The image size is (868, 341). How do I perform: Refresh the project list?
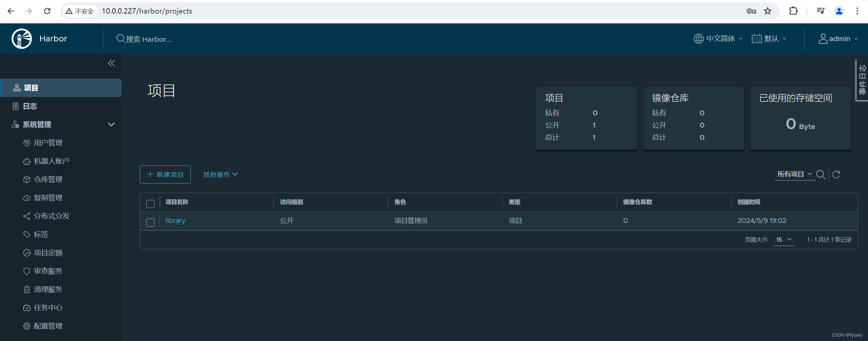(836, 174)
